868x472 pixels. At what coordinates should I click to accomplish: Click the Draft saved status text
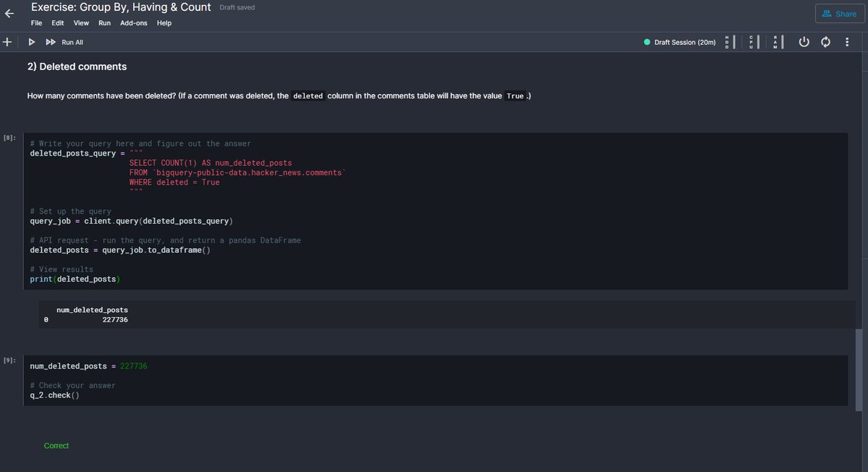coord(237,7)
